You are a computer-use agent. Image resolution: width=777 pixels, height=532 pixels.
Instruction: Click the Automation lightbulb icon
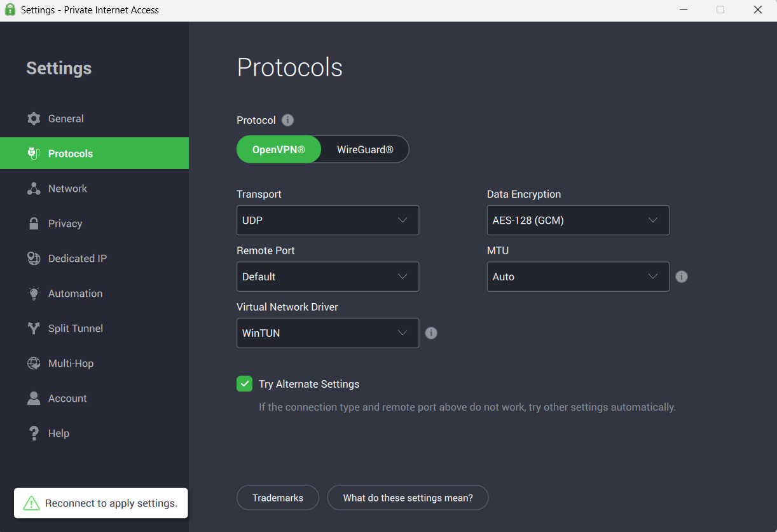pyautogui.click(x=34, y=294)
